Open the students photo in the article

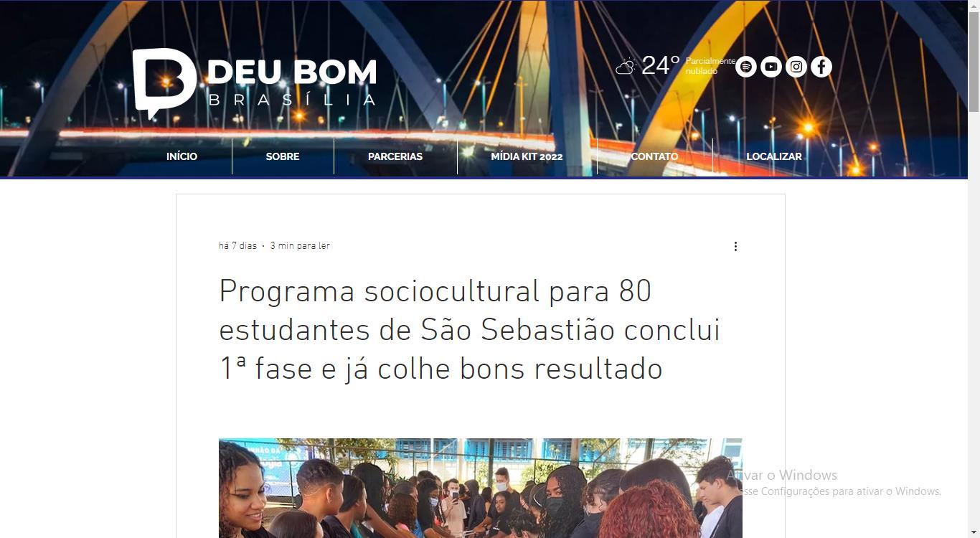click(x=481, y=488)
